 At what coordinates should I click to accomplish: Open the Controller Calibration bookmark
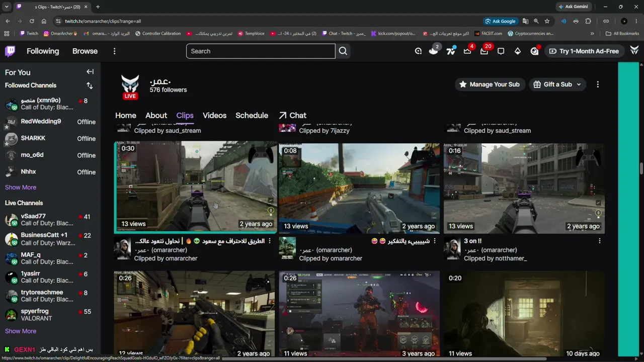click(158, 34)
